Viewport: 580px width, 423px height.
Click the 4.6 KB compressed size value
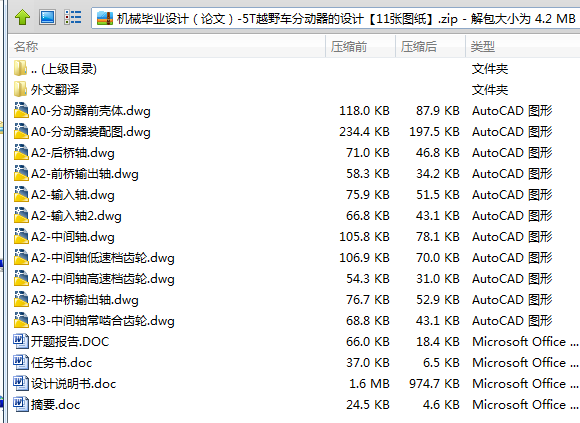[x=441, y=405]
